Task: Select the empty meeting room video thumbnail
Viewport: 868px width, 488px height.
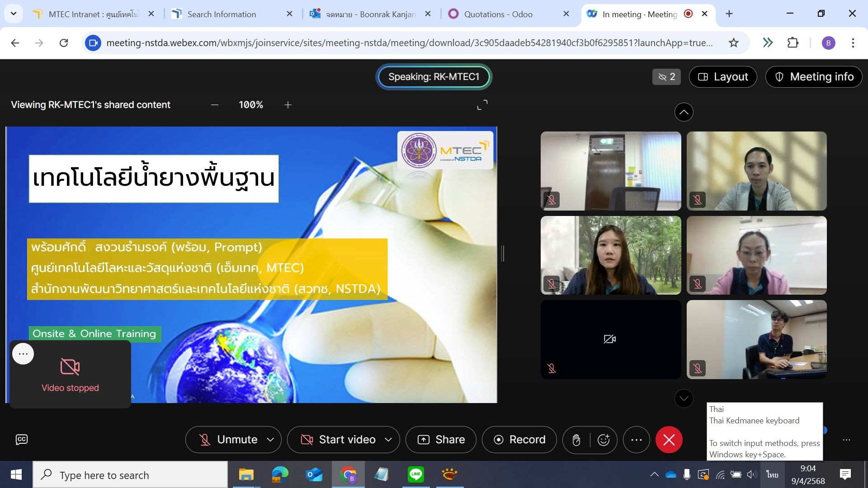Action: pos(611,171)
